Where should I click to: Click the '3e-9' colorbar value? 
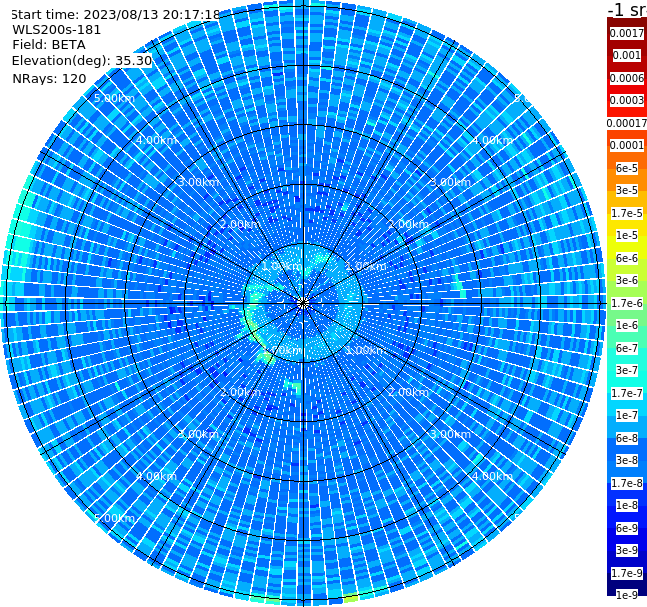point(627,550)
